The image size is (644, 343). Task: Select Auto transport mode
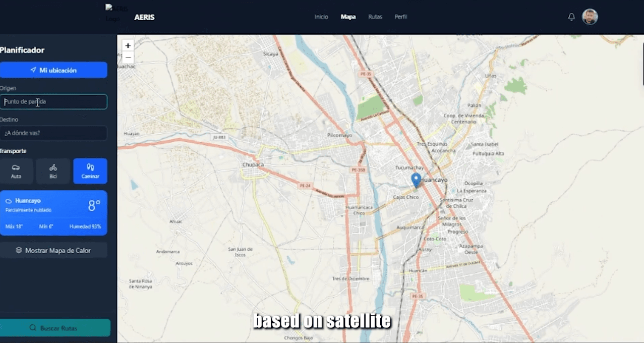[16, 171]
